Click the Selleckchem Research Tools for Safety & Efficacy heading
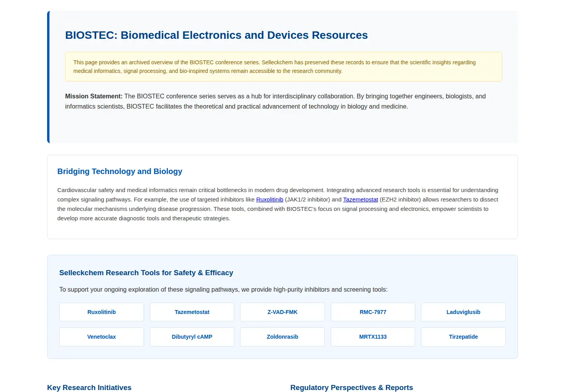Viewport: 565px width, 392px height. coord(146,273)
